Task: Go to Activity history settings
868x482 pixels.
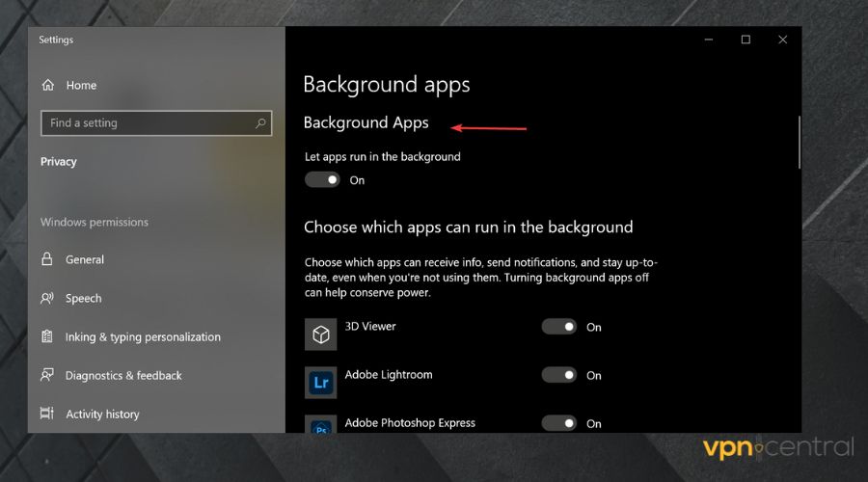Action: coord(102,414)
